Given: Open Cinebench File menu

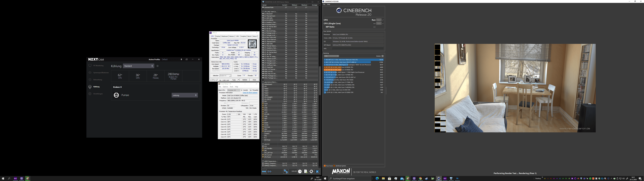Looking at the screenshot, I should [324, 4].
